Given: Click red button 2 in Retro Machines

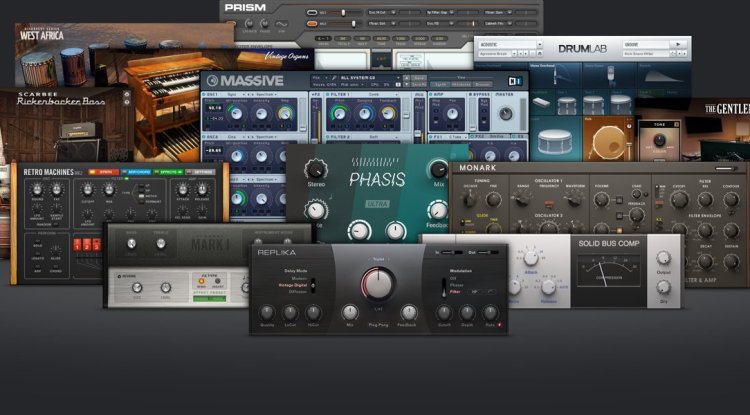Looking at the screenshot, I should coord(87,244).
